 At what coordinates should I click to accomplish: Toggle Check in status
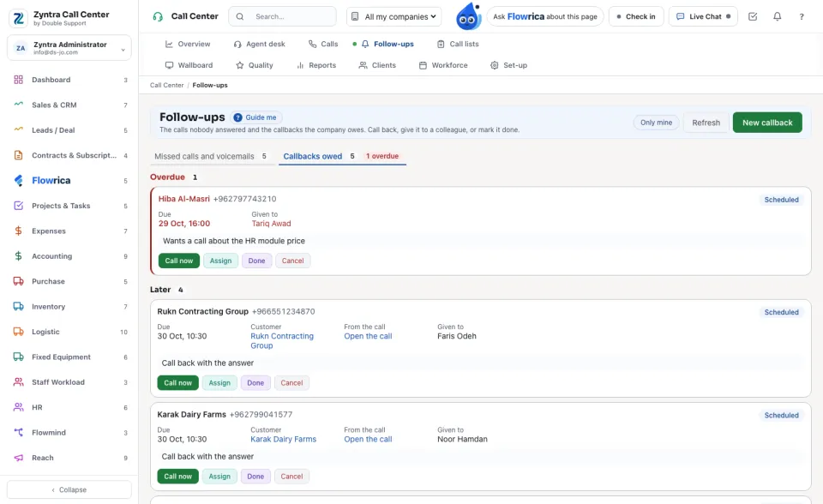coord(636,16)
